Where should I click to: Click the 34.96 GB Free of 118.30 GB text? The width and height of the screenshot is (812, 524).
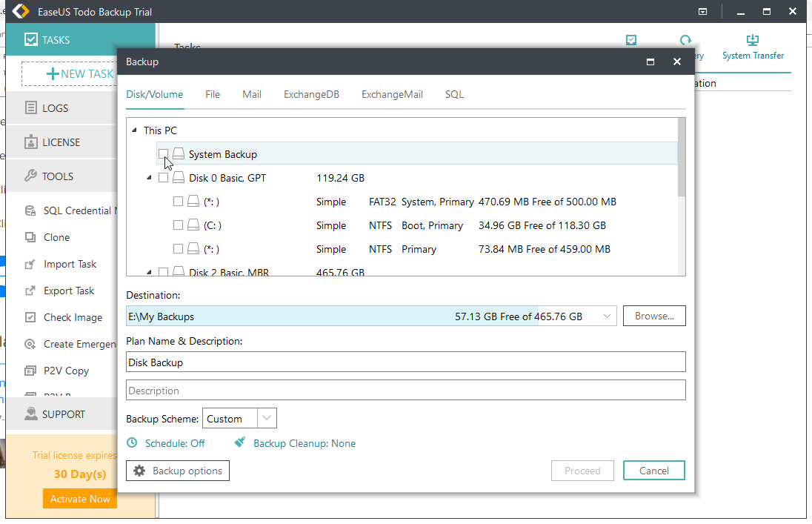(542, 225)
